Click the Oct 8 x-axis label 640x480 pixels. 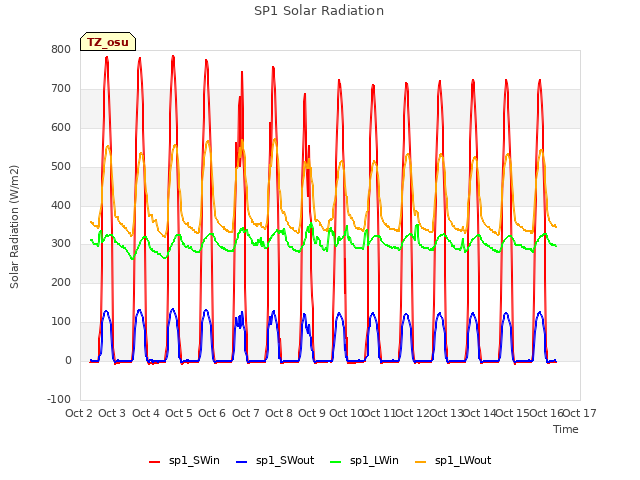[279, 413]
